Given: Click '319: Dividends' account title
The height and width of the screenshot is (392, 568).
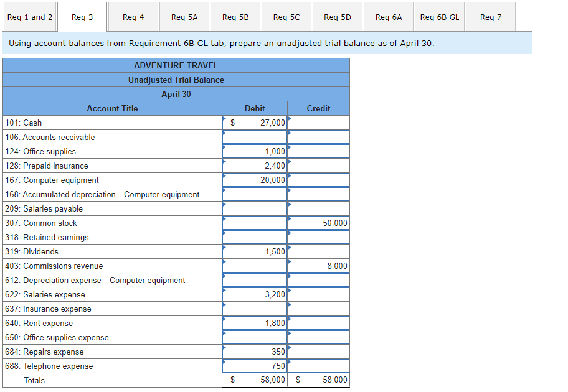Looking at the screenshot, I should coord(32,251).
